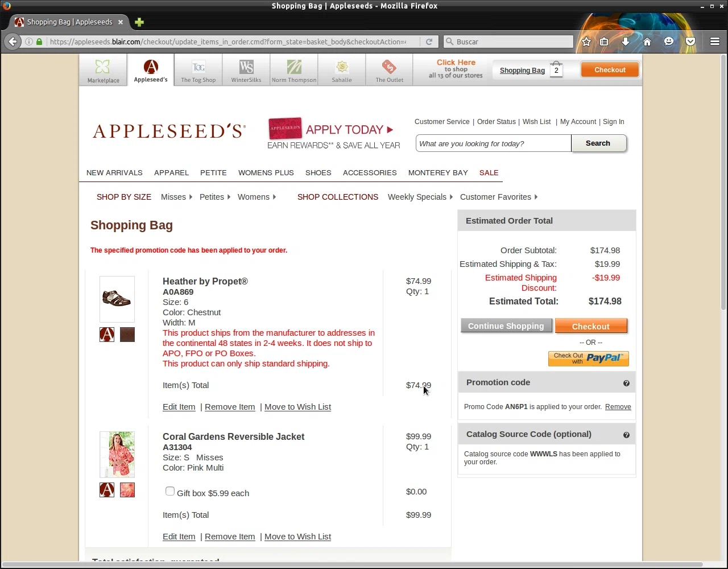Click the Coral Gardens jacket thumbnail
This screenshot has height=569, width=728.
coord(117,455)
